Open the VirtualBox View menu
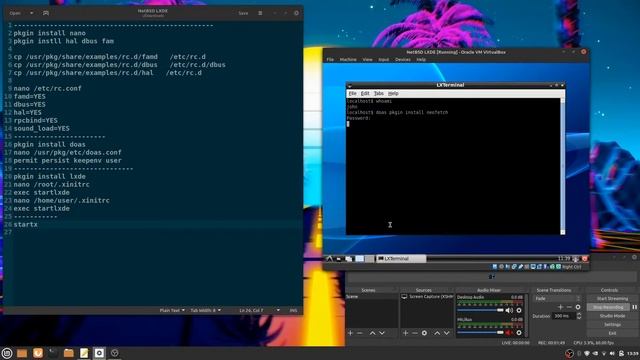This screenshot has width=640, height=360. [367, 60]
